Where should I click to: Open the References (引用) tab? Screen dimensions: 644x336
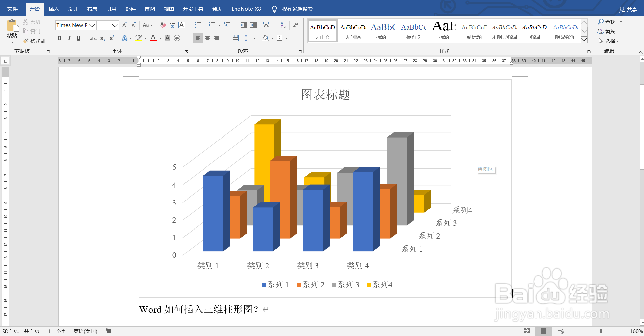point(111,9)
